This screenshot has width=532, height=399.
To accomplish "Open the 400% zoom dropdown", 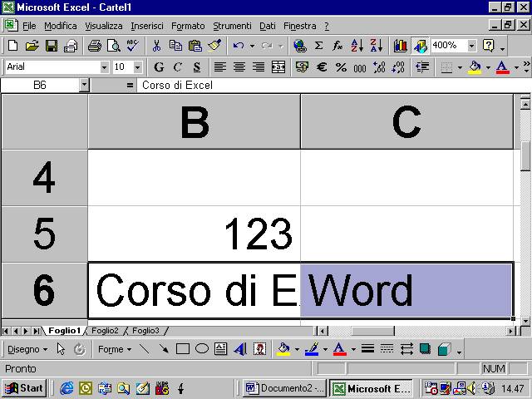I will [471, 46].
